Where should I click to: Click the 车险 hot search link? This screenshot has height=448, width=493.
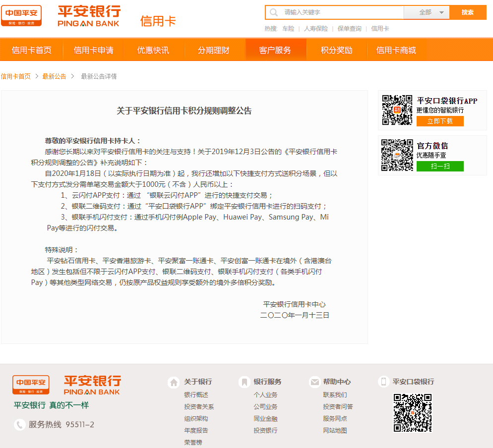[x=288, y=29]
